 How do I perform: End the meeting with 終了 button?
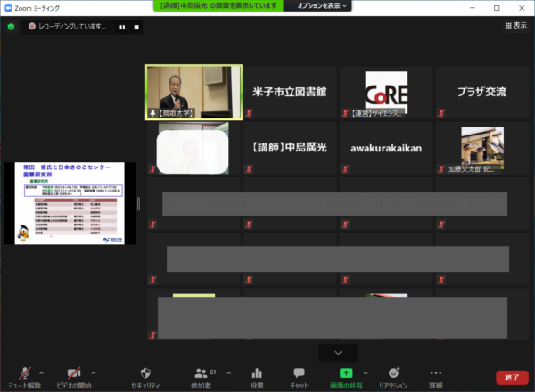(512, 378)
